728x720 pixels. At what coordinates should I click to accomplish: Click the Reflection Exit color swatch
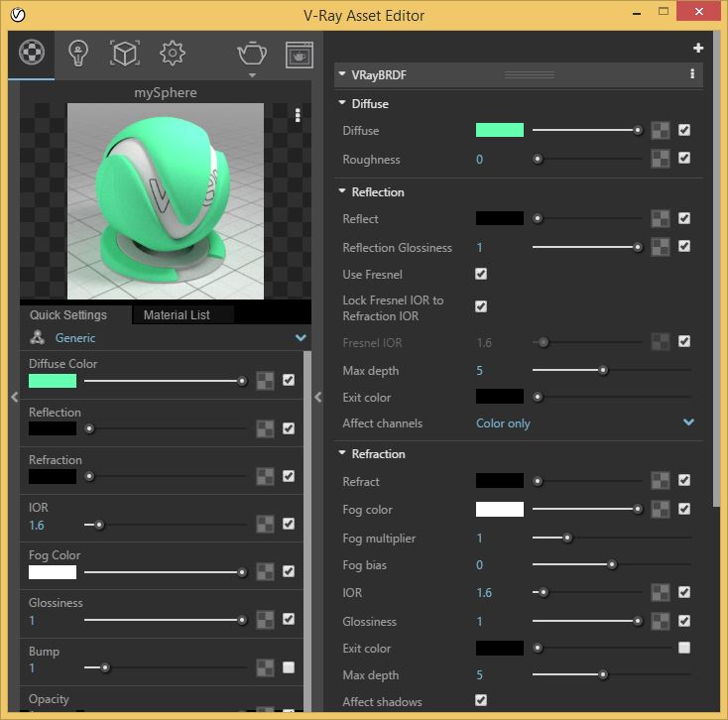500,397
